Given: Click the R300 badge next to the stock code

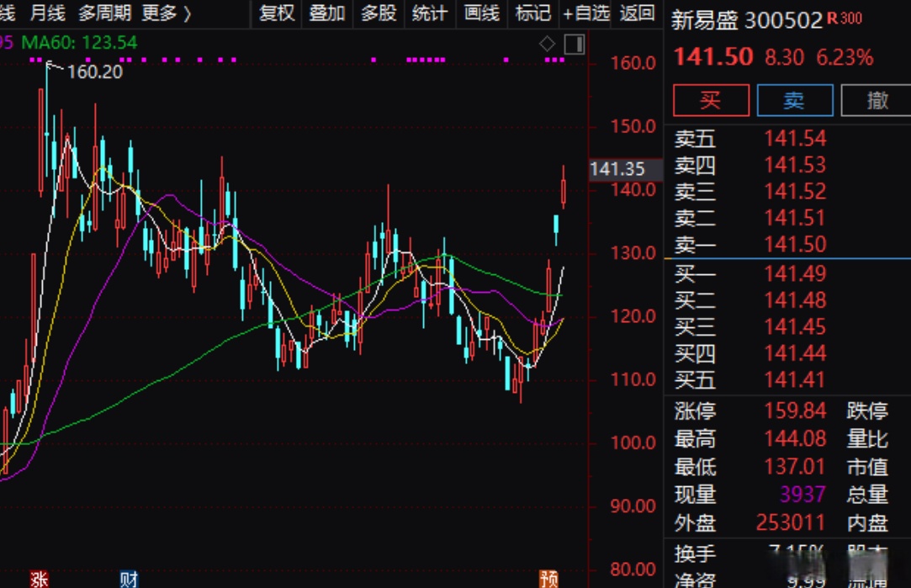Looking at the screenshot, I should 845,18.
